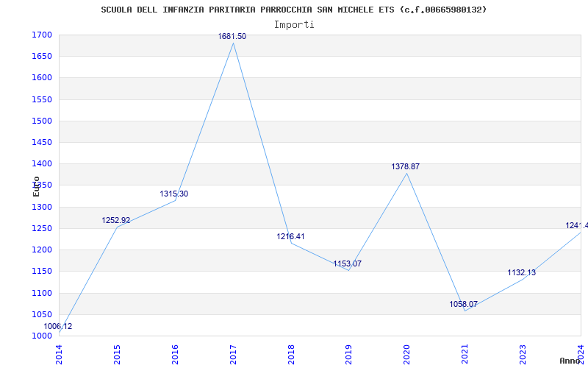
Task: Click the 'Euro' y-axis title
Action: pos(36,186)
